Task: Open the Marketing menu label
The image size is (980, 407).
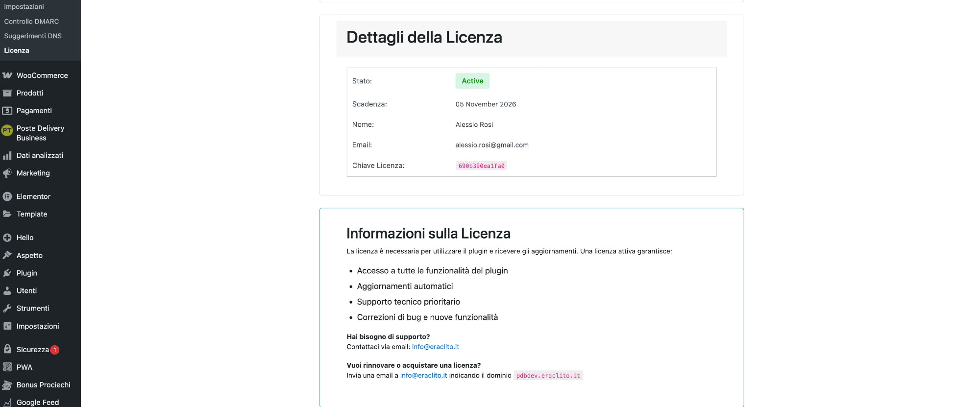Action: 33,173
